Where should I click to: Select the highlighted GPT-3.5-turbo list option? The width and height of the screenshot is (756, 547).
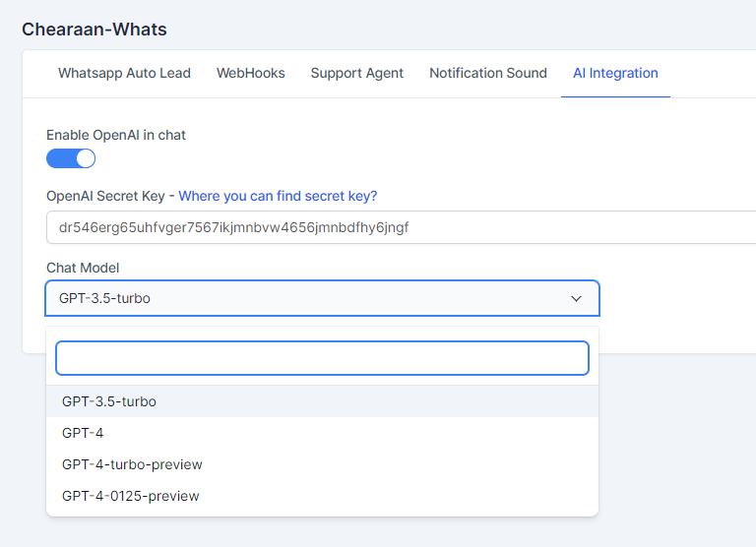pos(109,401)
